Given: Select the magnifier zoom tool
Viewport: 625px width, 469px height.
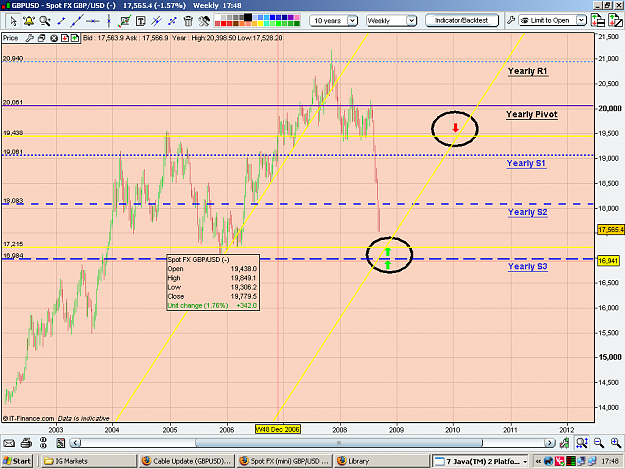Looking at the screenshot, I should click(x=45, y=20).
